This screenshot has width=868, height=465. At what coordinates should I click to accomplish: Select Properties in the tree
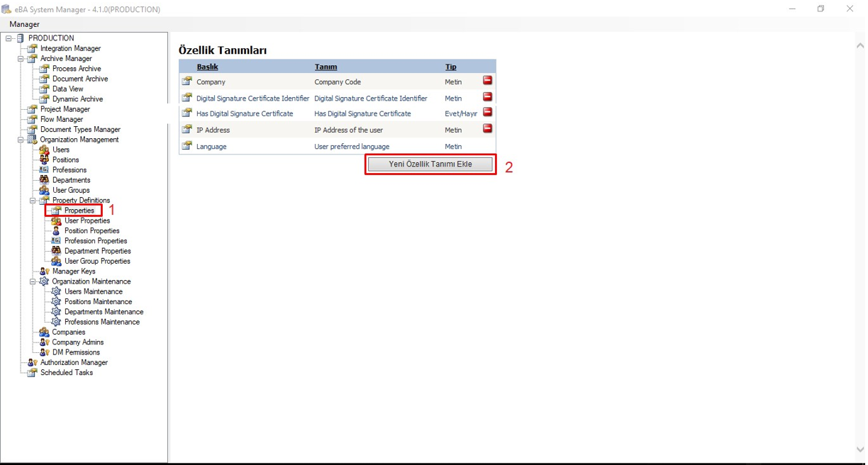(x=79, y=211)
